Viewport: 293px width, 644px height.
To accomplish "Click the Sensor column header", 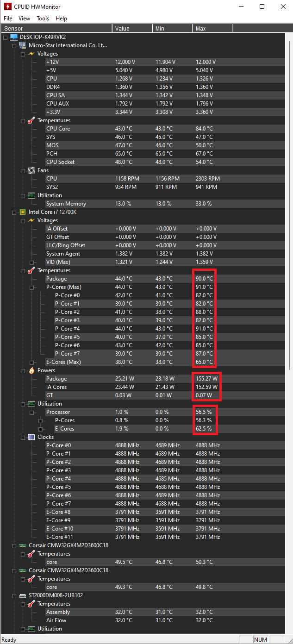I will 56,28.
